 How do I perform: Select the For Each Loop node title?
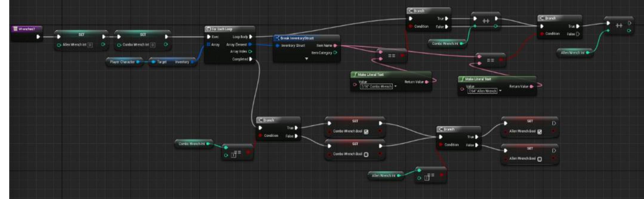tap(222, 29)
